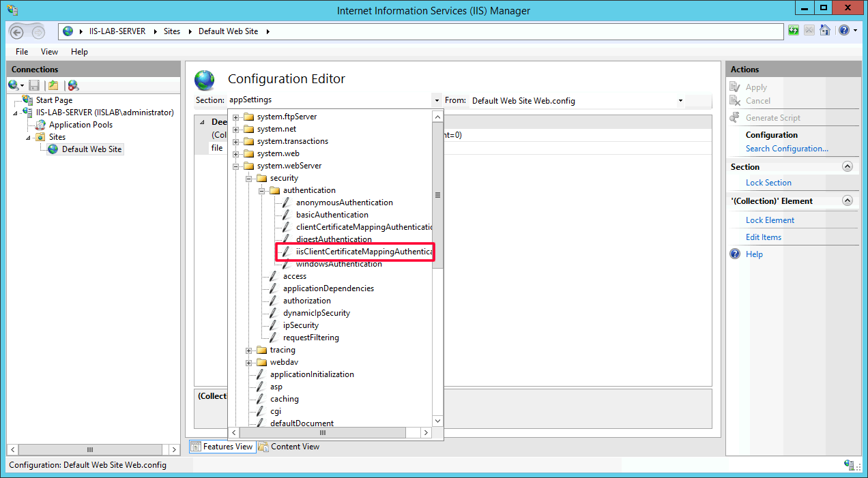The width and height of the screenshot is (868, 478).
Task: Click the Save icon in Connections toolbar
Action: pyautogui.click(x=34, y=85)
